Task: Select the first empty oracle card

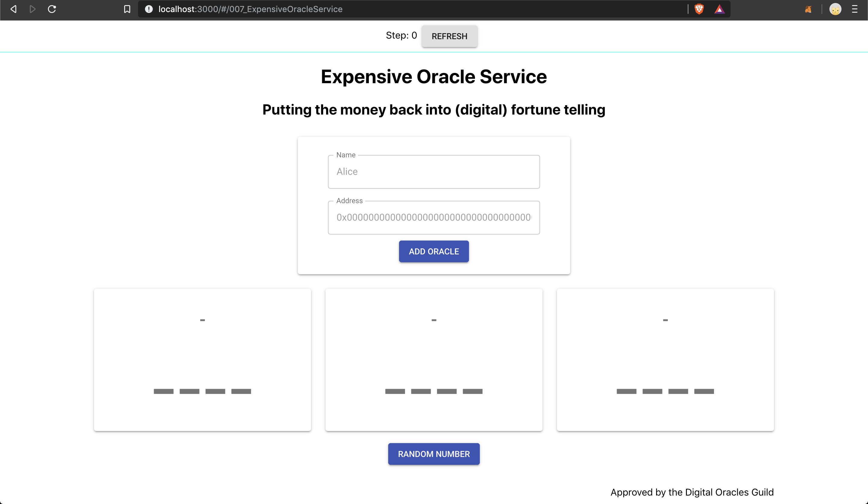Action: click(203, 360)
